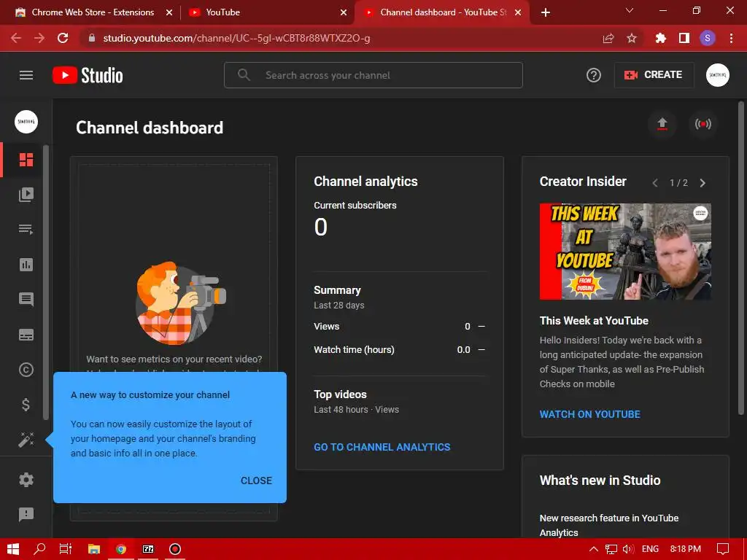
Task: Click the Search across your channel field
Action: pyautogui.click(x=373, y=75)
